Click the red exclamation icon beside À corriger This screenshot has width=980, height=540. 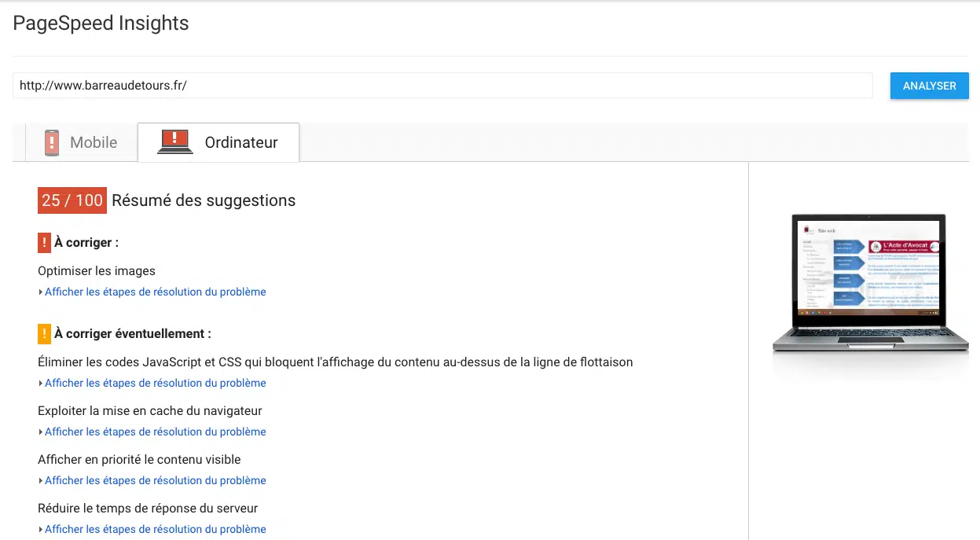click(44, 243)
